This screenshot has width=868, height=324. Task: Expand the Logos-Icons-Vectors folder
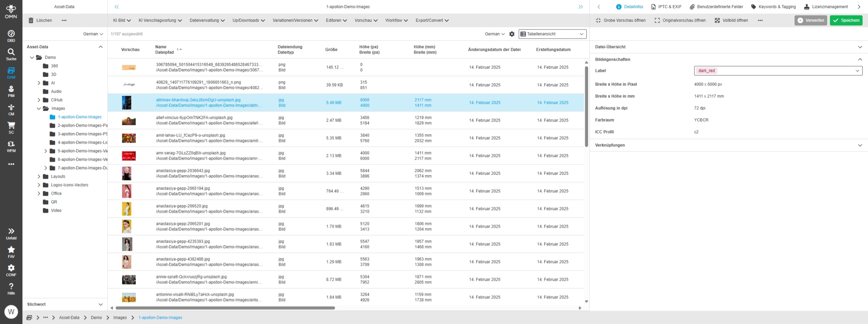(39, 185)
